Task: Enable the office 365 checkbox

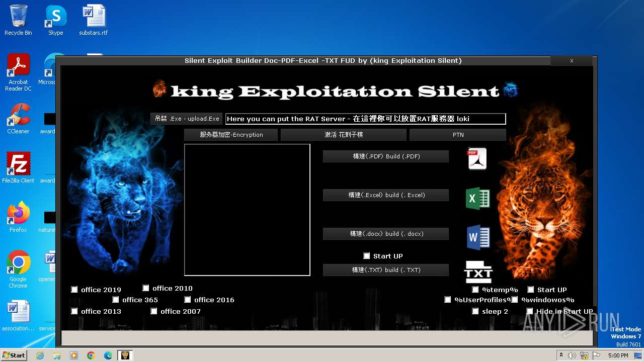Action: 116,300
